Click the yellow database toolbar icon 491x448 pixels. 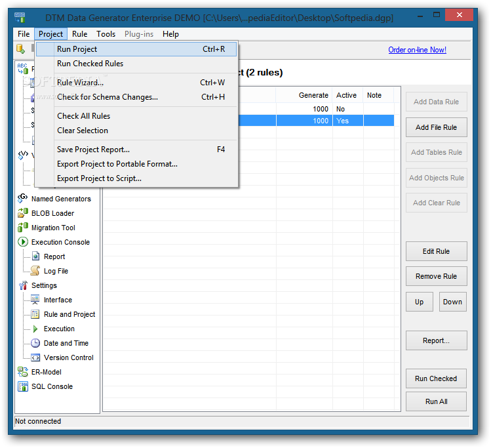pyautogui.click(x=21, y=49)
